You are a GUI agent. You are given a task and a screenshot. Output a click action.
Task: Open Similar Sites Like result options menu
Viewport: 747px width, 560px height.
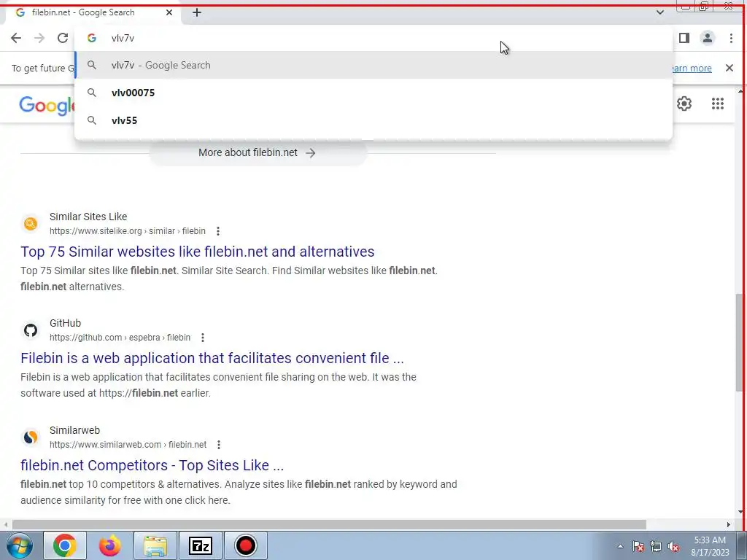coord(217,231)
